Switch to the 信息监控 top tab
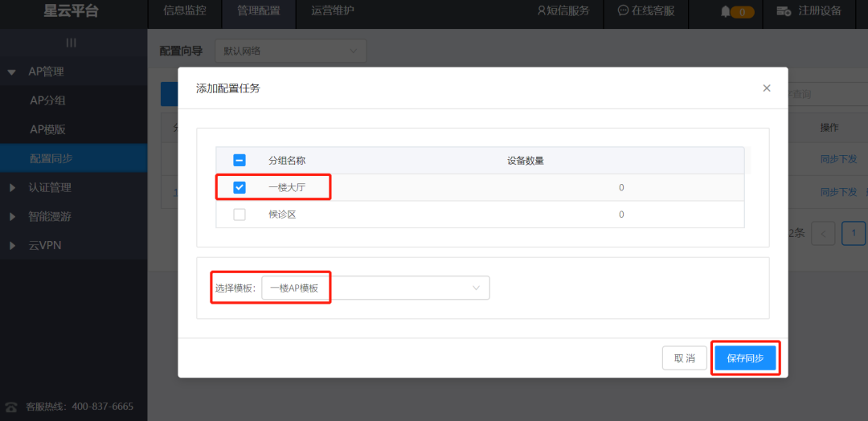The height and width of the screenshot is (421, 868). [x=185, y=11]
